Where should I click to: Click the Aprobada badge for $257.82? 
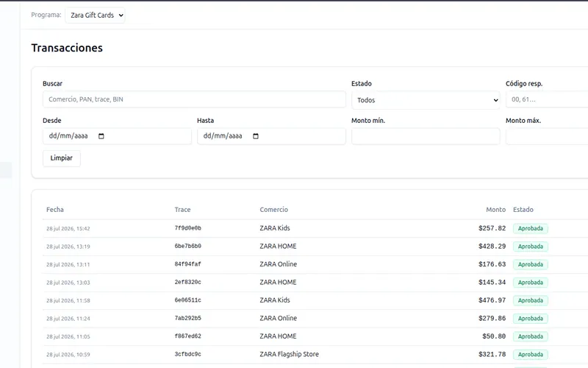click(x=530, y=228)
